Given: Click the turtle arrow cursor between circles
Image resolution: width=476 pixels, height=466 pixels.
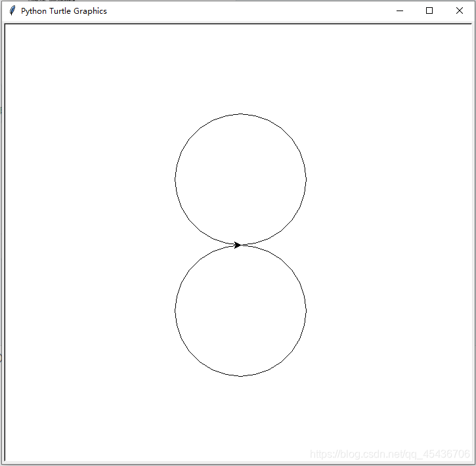Looking at the screenshot, I should tap(238, 245).
